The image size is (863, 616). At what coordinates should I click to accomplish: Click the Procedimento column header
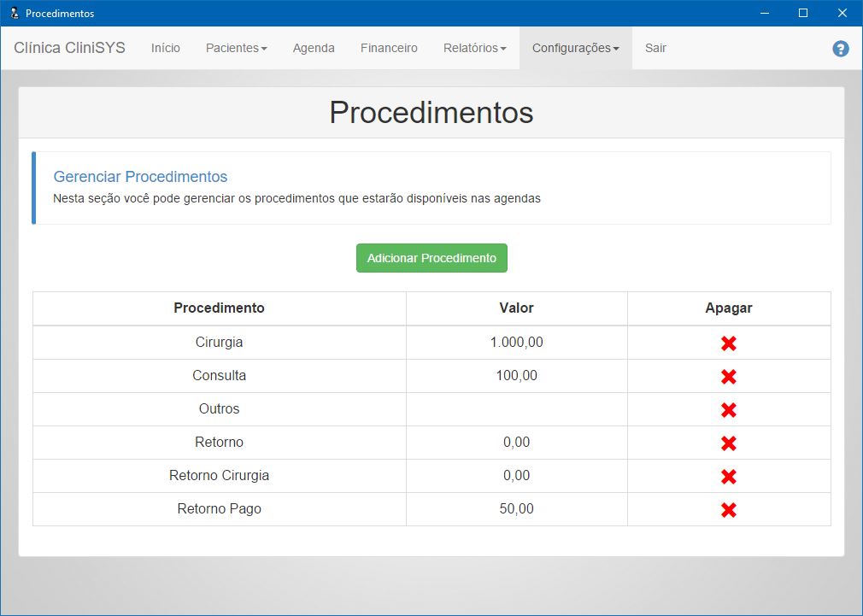(x=219, y=308)
